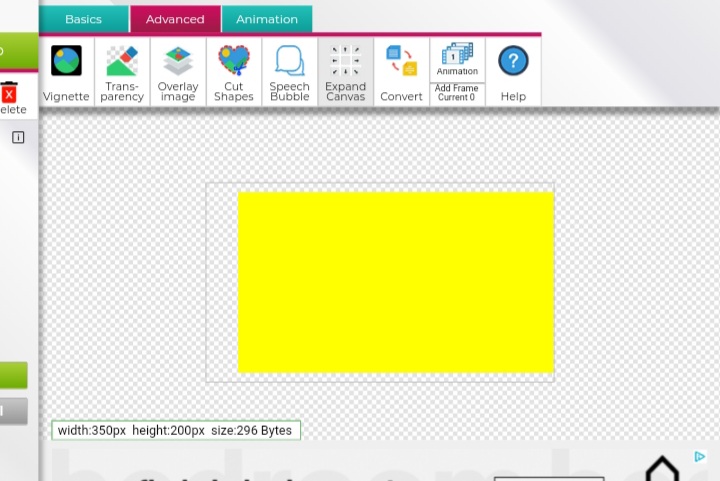Viewport: 720px width, 481px height.
Task: Click the ad choices arrow icon
Action: coord(700,457)
